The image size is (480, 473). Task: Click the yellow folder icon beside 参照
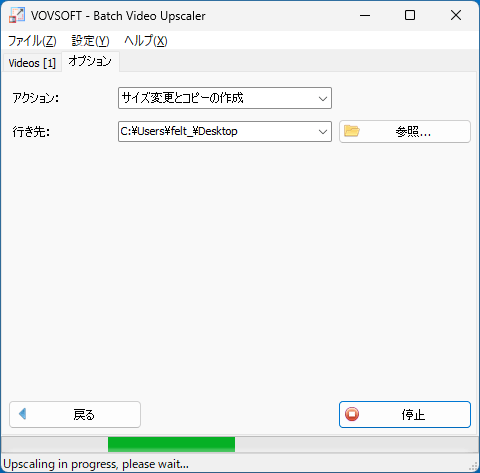(x=352, y=131)
